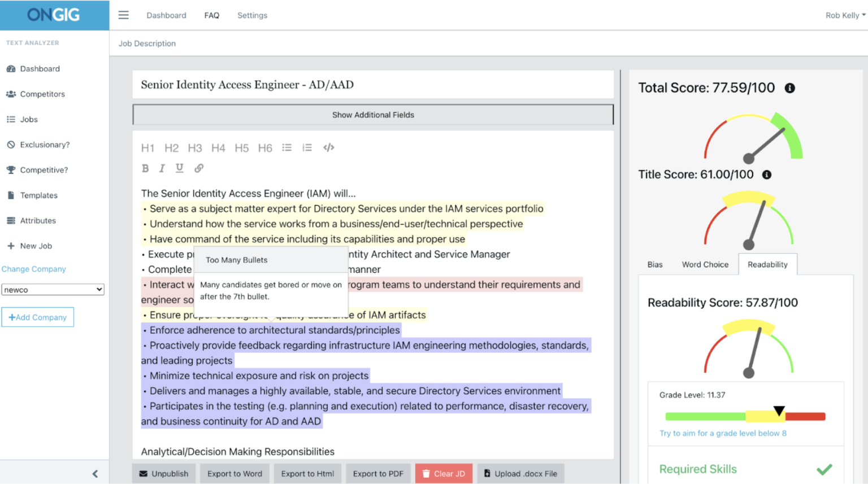
Task: Select the Competitors sidebar icon
Action: point(12,94)
